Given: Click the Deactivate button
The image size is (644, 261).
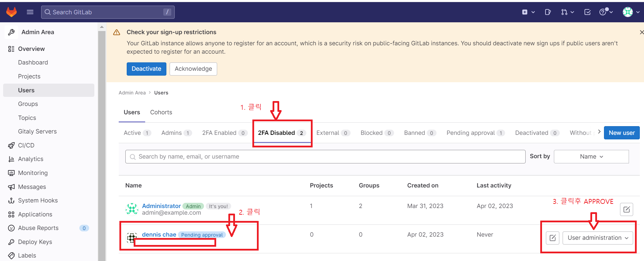Looking at the screenshot, I should point(146,69).
